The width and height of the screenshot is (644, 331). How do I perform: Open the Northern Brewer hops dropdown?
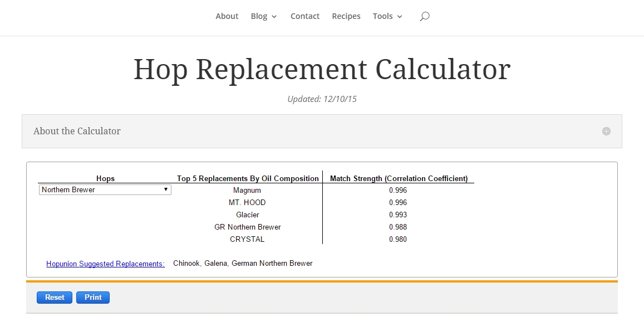pos(105,190)
